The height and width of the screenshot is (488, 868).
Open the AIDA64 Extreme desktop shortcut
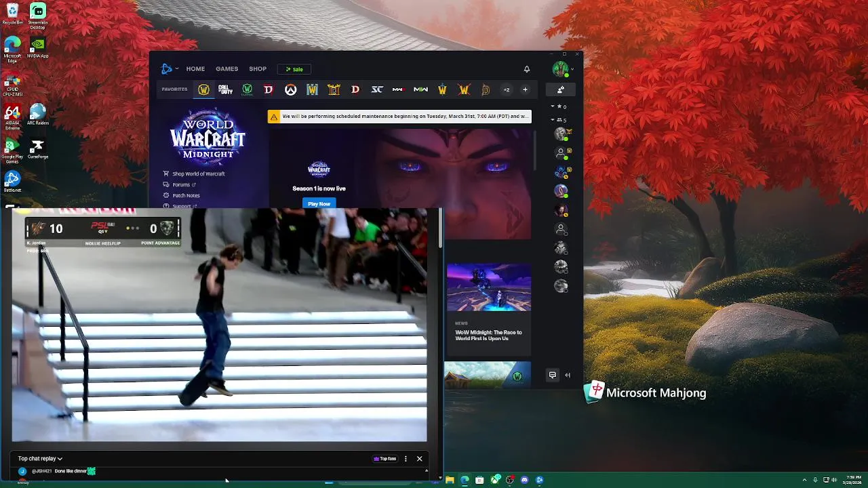tap(12, 117)
